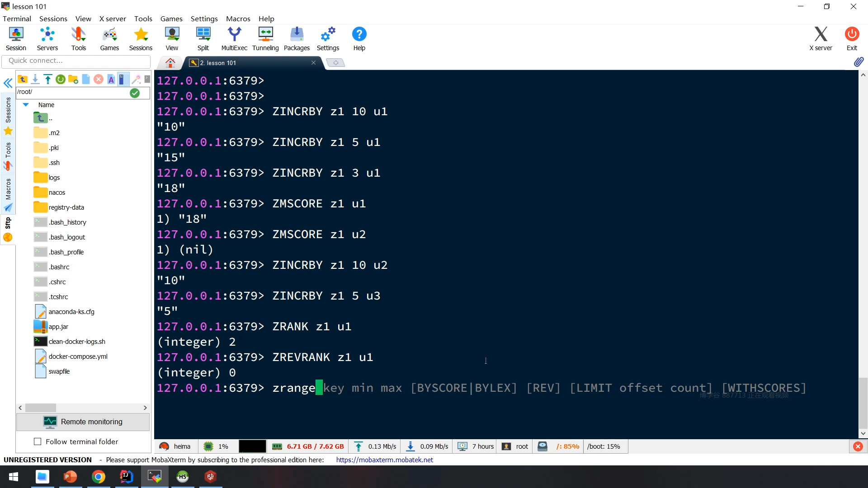Refresh the SFTP folder with green icon

tap(60, 80)
